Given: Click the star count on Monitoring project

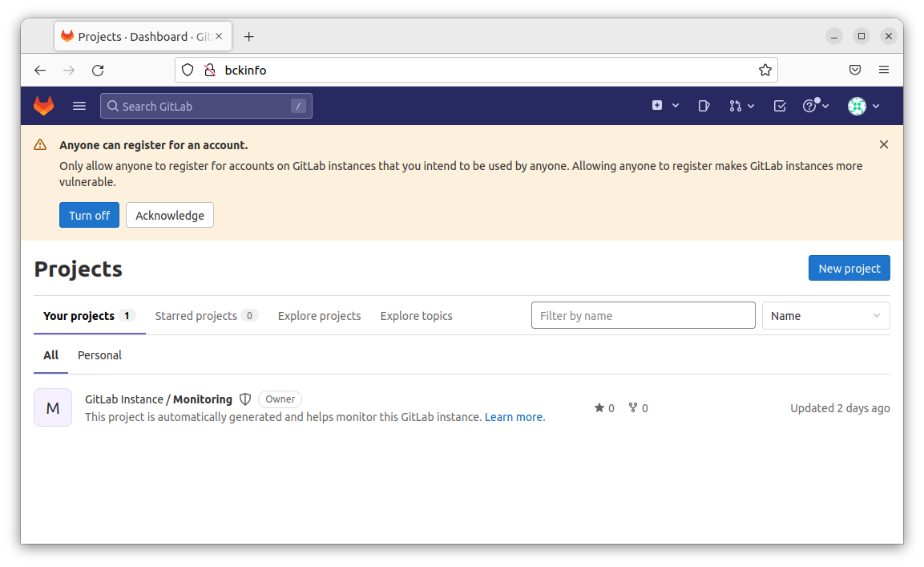Looking at the screenshot, I should coord(603,407).
